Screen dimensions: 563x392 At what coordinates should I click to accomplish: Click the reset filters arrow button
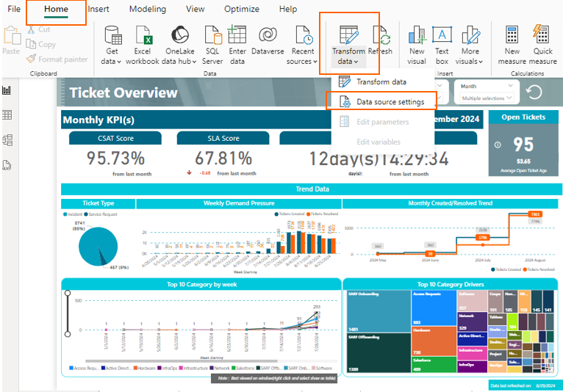pos(535,92)
